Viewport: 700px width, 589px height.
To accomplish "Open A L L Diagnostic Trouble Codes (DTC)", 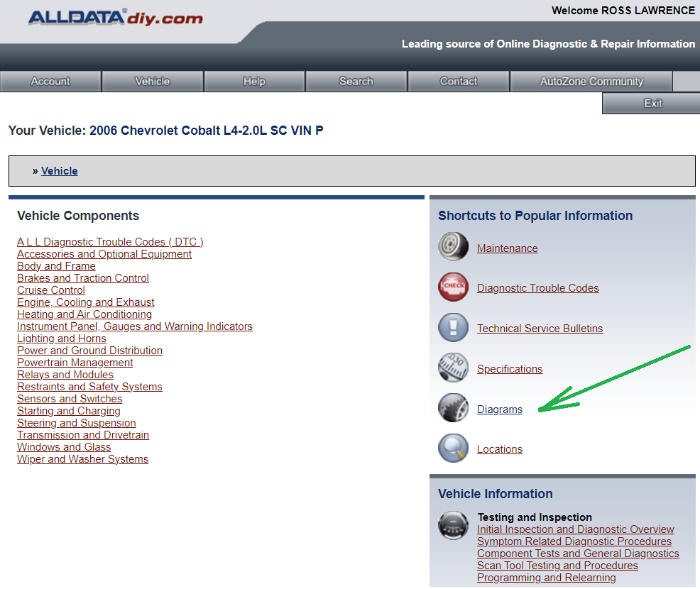I will [110, 242].
